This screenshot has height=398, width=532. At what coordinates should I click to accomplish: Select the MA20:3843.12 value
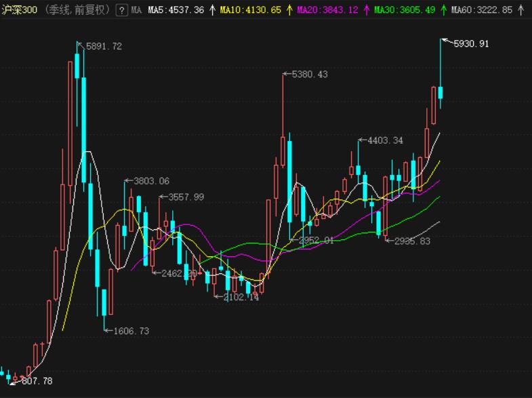(x=327, y=10)
